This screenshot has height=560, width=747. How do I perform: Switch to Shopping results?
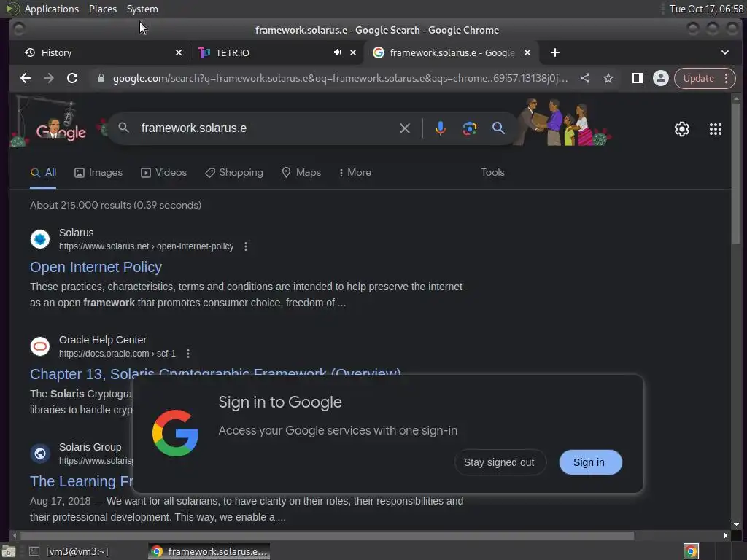coord(234,172)
